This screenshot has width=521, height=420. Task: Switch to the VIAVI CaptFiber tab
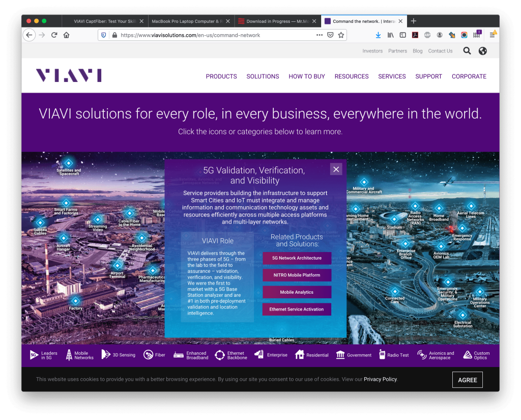[x=105, y=21]
